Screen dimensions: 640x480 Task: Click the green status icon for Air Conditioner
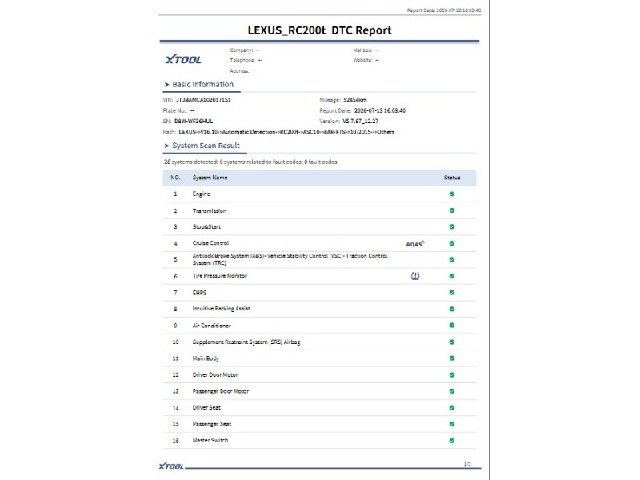click(x=452, y=325)
